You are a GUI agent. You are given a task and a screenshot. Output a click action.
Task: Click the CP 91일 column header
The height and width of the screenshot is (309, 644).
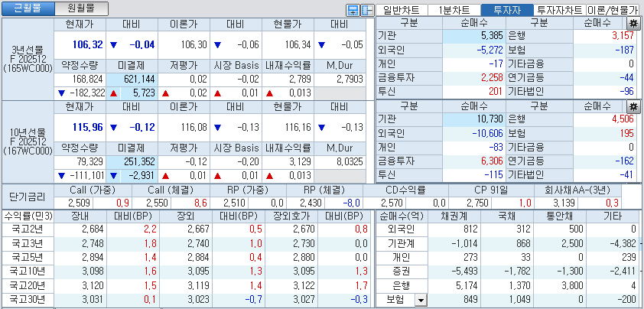pos(491,190)
